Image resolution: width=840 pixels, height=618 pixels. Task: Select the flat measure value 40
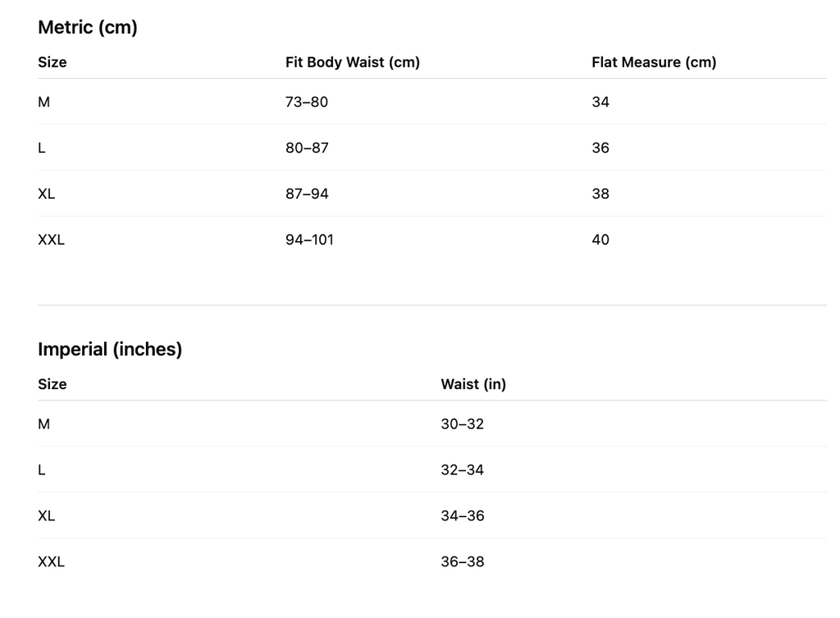pos(600,240)
